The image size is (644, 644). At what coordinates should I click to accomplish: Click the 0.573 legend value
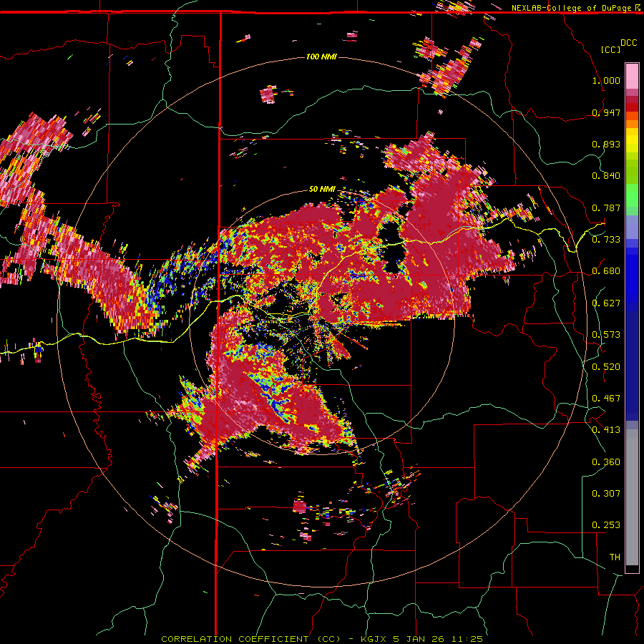tap(606, 335)
